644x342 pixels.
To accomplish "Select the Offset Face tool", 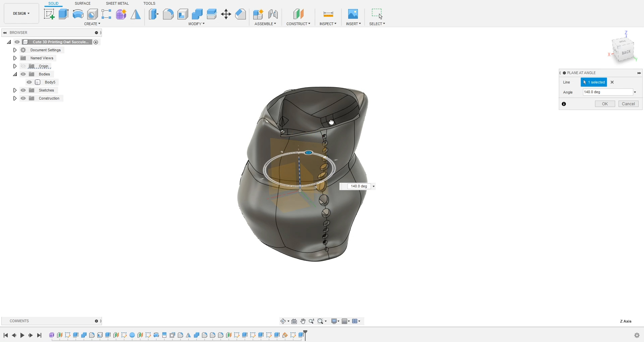I will point(212,14).
